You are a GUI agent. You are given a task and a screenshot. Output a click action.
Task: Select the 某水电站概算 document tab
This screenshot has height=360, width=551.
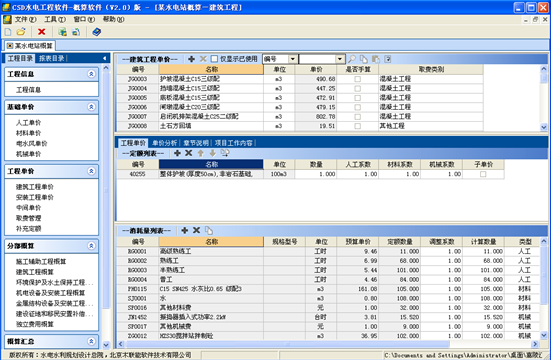coord(30,46)
